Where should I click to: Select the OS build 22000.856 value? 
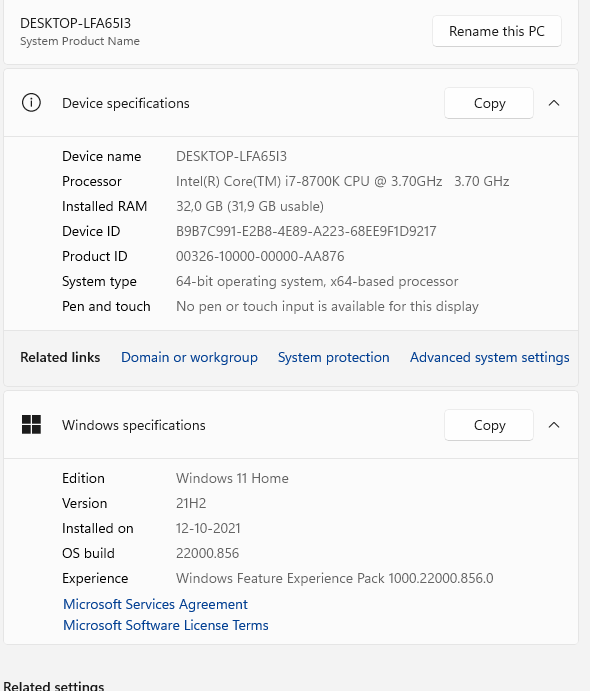[x=207, y=554]
